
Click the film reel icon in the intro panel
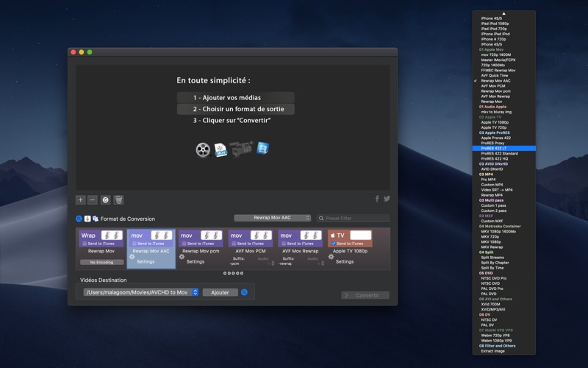(203, 150)
